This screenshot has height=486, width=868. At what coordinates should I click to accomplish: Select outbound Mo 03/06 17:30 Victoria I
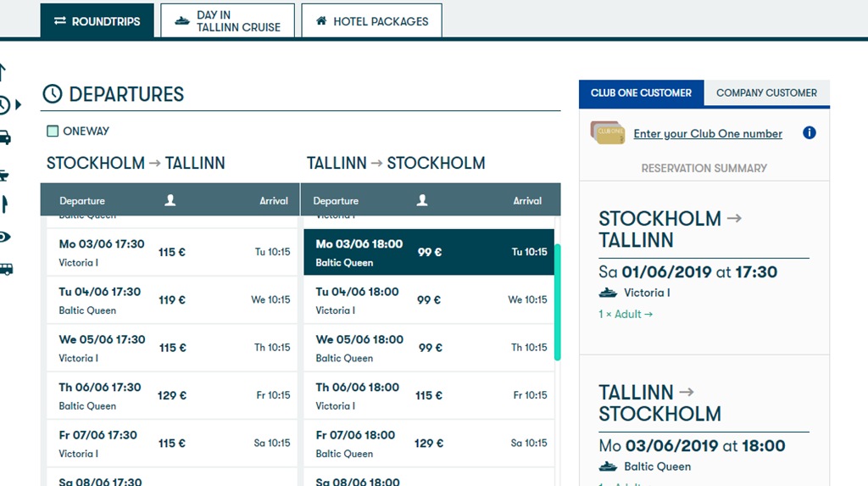point(172,252)
